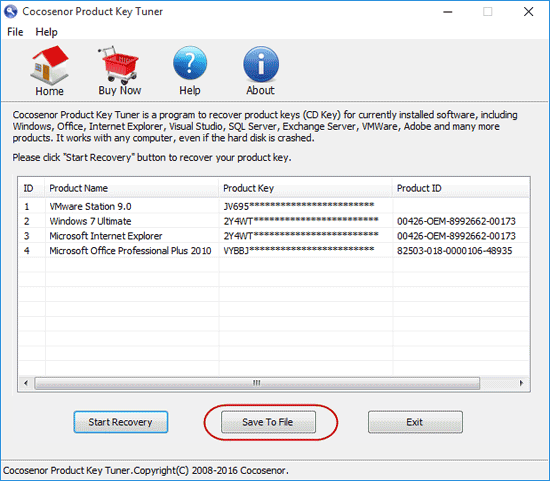Viewport: 550px width, 481px height.
Task: Click the Cocosenor app icon in title bar
Action: 11,11
